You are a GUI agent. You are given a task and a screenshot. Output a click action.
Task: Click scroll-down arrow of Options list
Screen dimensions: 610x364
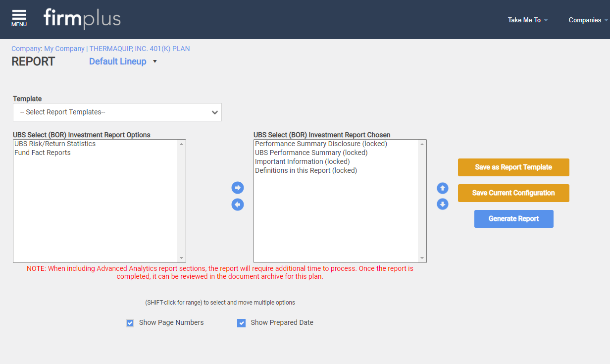coord(182,258)
